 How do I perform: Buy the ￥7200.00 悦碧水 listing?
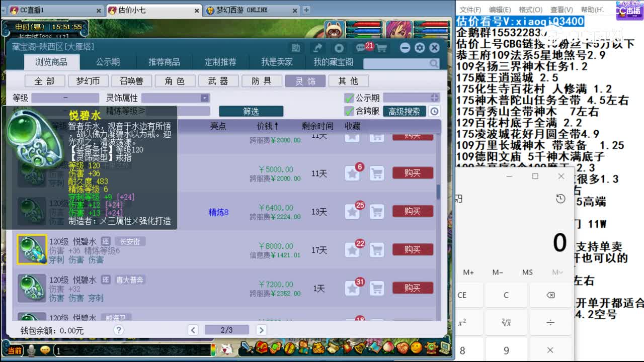[x=413, y=288]
